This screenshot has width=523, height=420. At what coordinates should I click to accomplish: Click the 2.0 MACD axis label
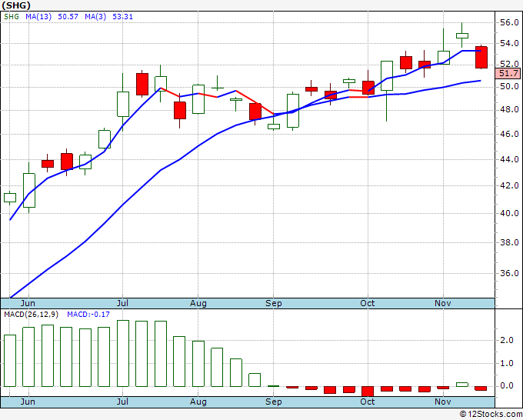point(507,340)
